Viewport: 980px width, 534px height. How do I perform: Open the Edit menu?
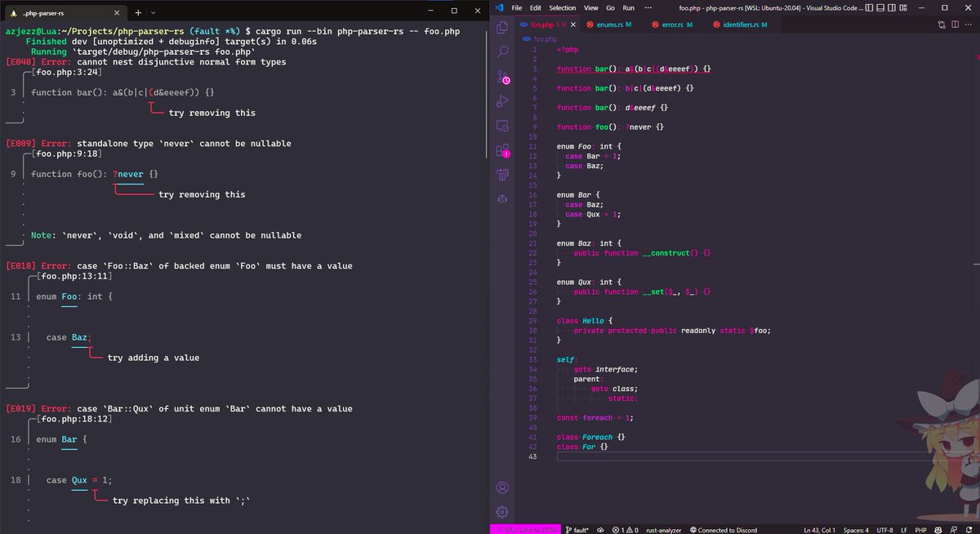point(536,7)
